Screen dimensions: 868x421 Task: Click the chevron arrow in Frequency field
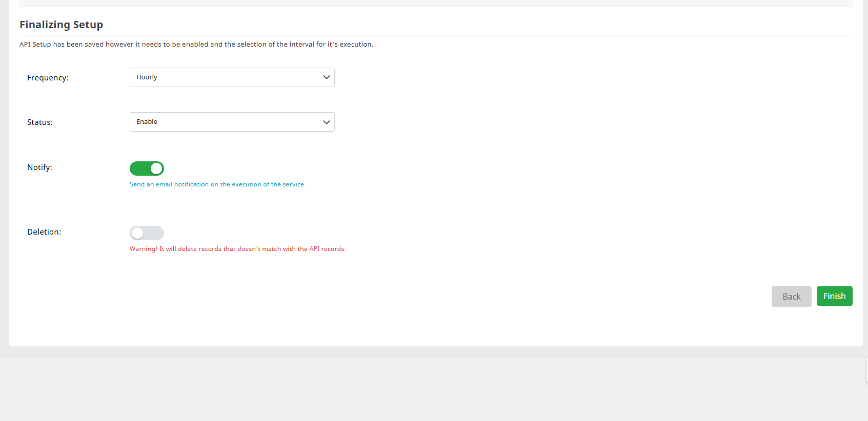click(x=326, y=77)
